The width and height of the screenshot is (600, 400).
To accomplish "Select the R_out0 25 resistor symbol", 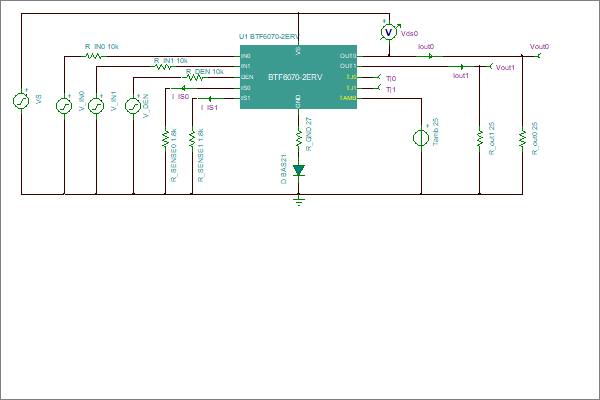I will (x=522, y=138).
